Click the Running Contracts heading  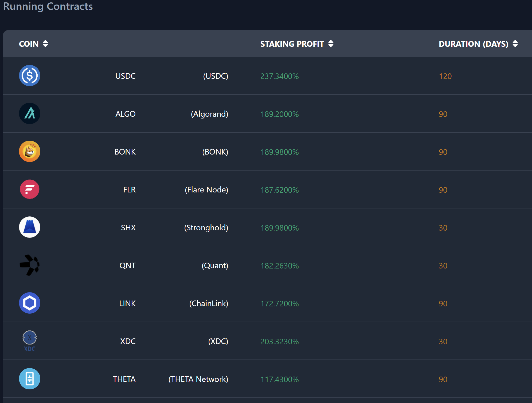[x=48, y=6]
